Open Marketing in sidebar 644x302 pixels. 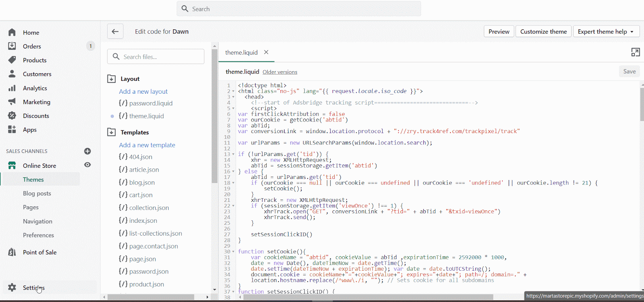pos(37,102)
